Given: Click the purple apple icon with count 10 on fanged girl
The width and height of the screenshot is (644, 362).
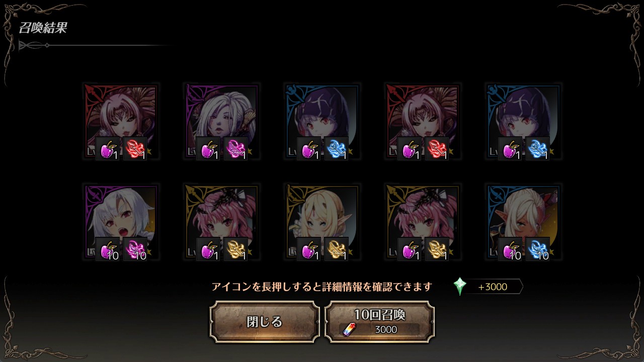Looking at the screenshot, I should pos(108,249).
